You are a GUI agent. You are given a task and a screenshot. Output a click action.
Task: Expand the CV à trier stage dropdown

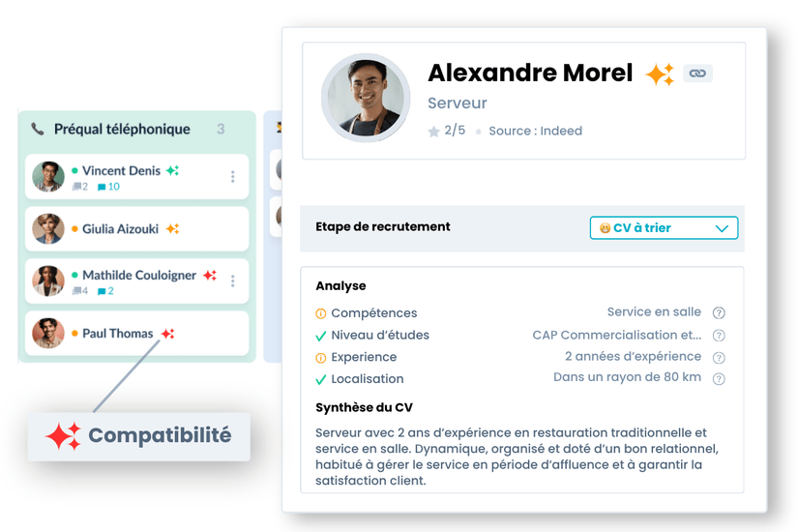coord(664,228)
